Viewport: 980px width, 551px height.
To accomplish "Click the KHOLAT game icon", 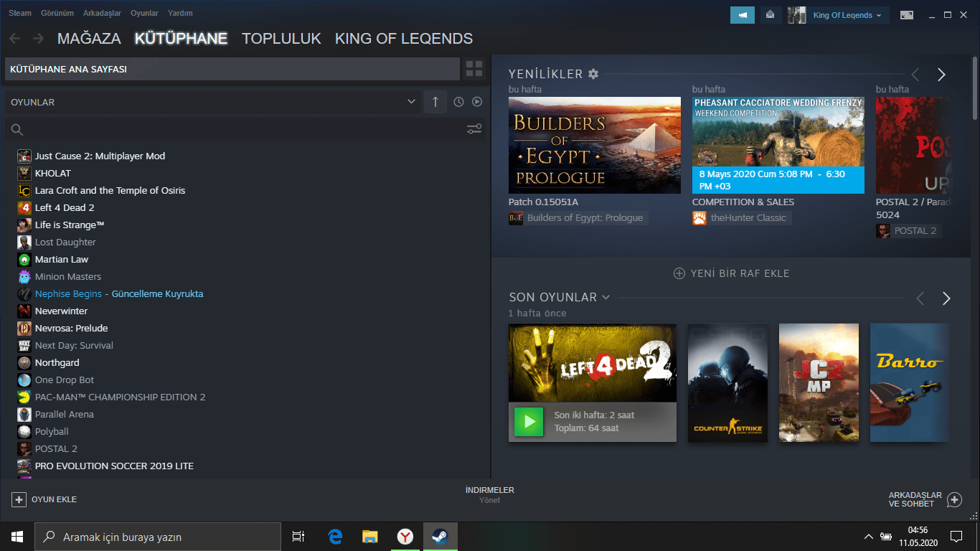I will (24, 173).
